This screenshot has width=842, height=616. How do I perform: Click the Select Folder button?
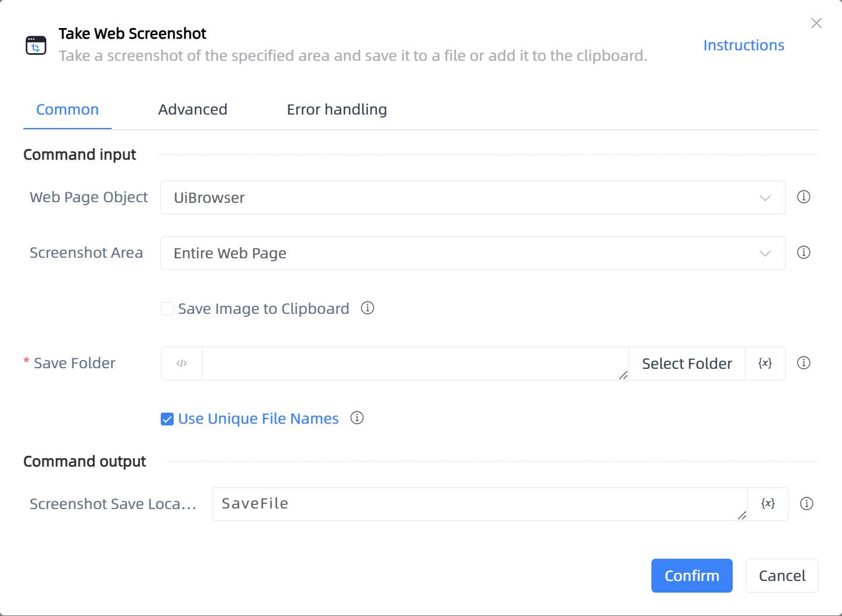[687, 364]
